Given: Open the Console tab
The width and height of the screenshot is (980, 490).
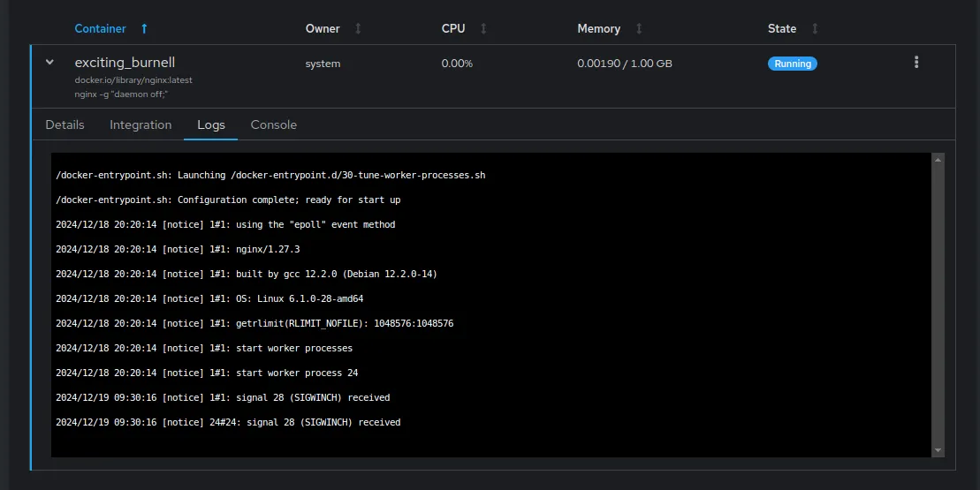Looking at the screenshot, I should [274, 124].
